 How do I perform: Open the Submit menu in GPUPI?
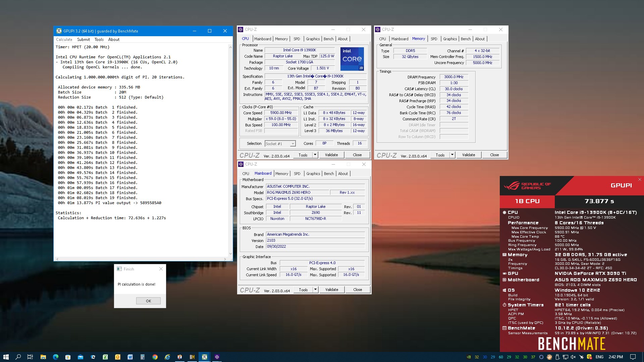[x=84, y=40]
